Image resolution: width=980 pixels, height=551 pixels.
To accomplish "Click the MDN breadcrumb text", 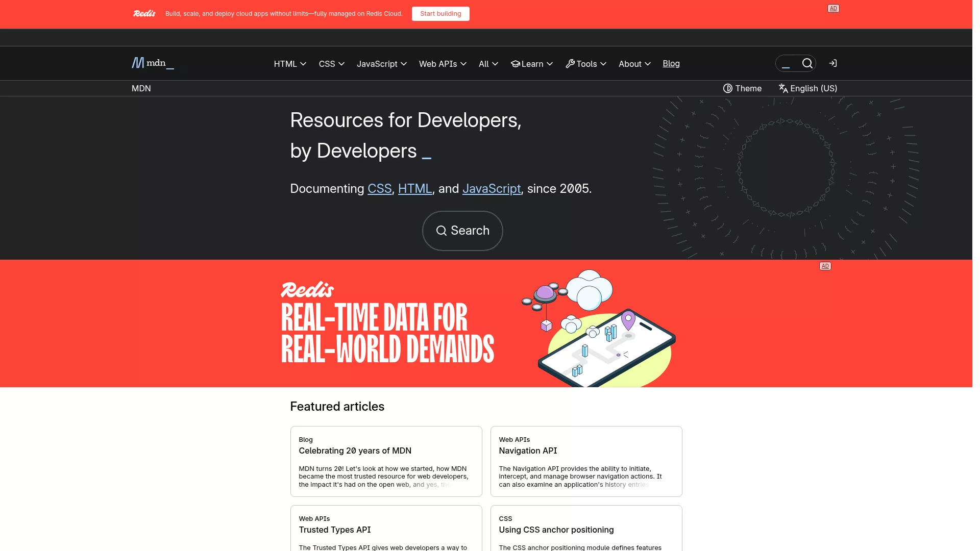I will pyautogui.click(x=141, y=88).
